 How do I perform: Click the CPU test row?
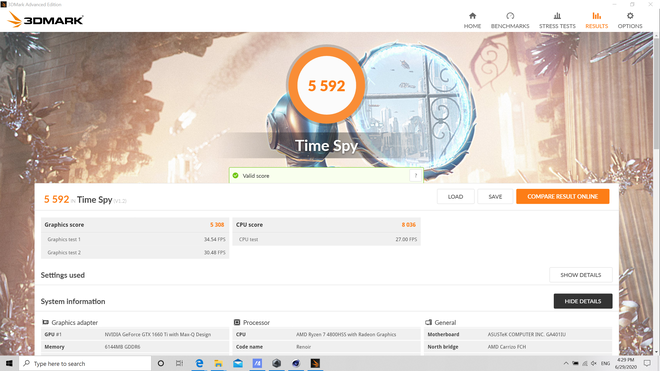[x=326, y=239]
